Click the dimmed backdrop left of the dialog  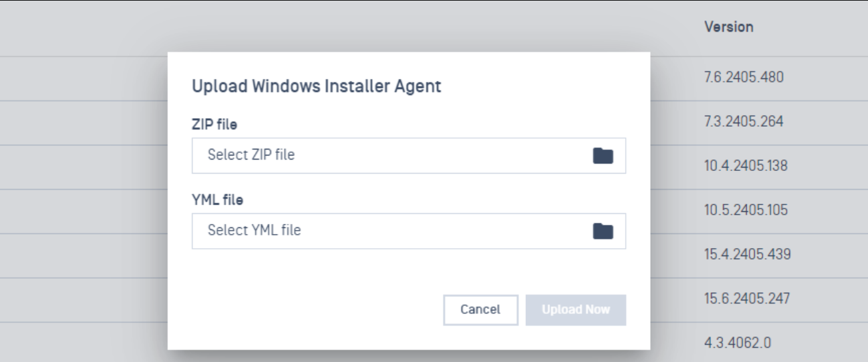point(80,201)
